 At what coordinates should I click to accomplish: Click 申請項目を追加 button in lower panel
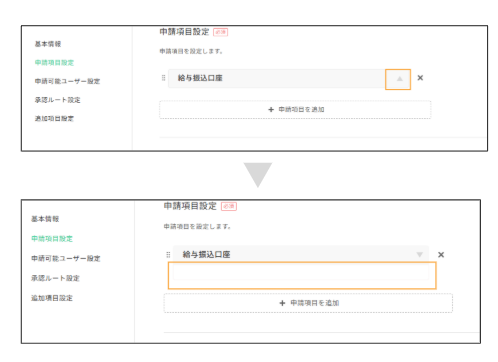pos(308,303)
